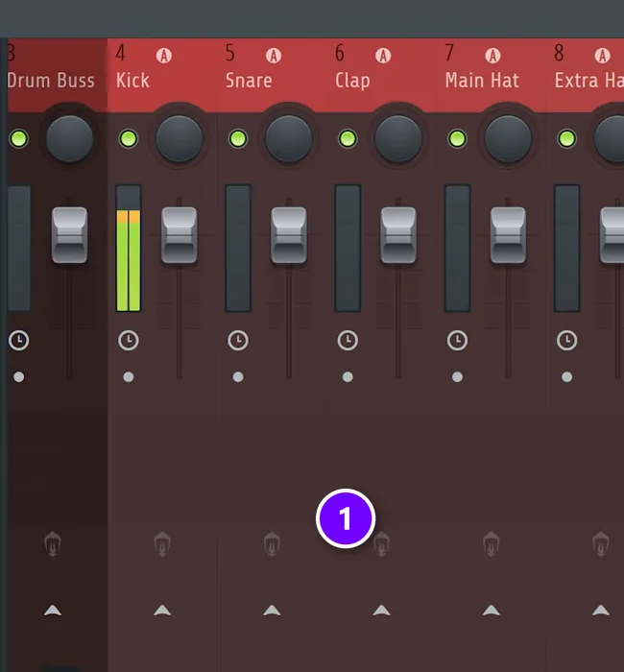Expand Snare track routing arrow
Image resolution: width=624 pixels, height=672 pixels.
pyautogui.click(x=272, y=611)
